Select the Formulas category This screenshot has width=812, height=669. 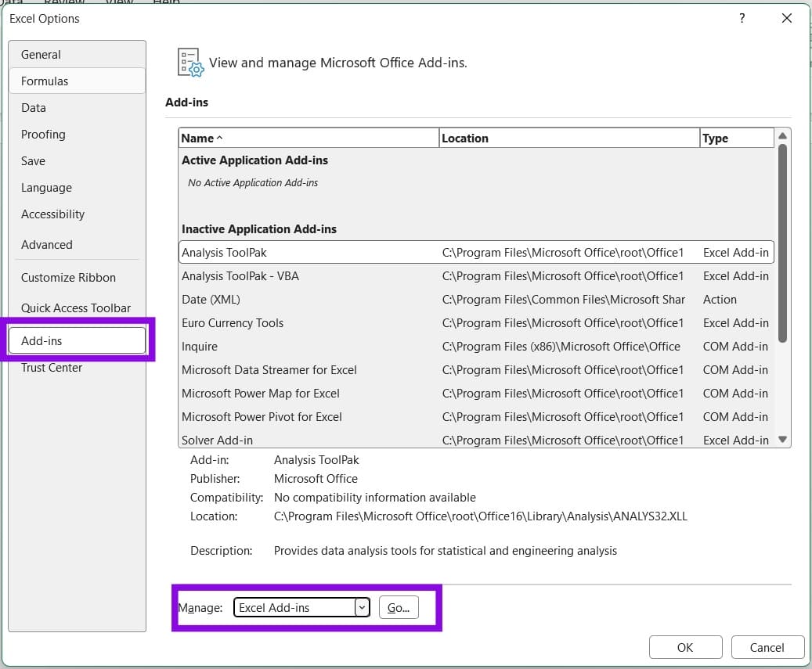click(x=78, y=81)
